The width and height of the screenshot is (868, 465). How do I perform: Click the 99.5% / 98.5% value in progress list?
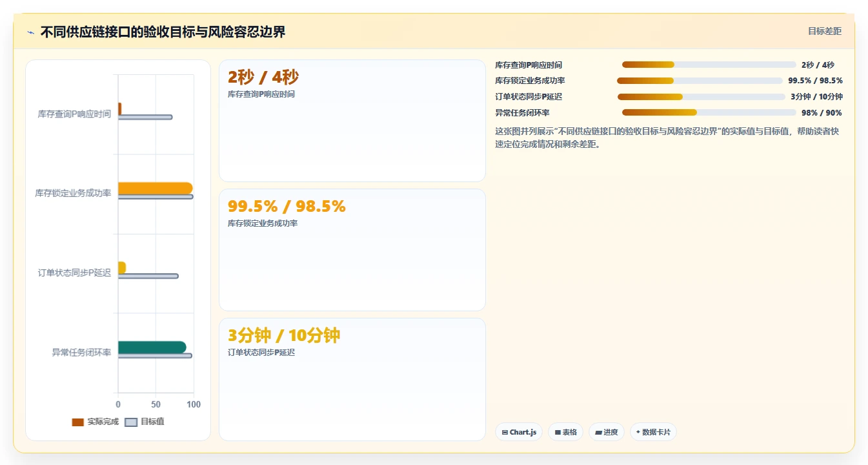pos(815,81)
